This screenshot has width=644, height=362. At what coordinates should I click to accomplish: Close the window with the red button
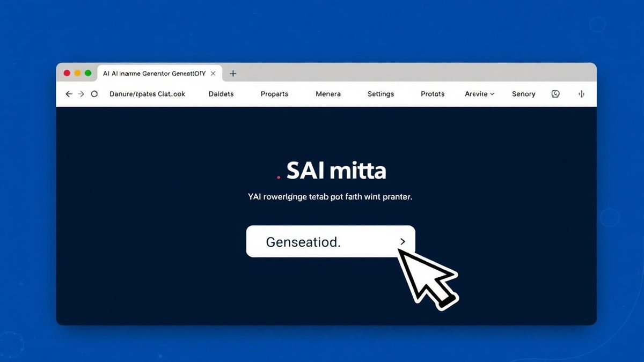67,73
